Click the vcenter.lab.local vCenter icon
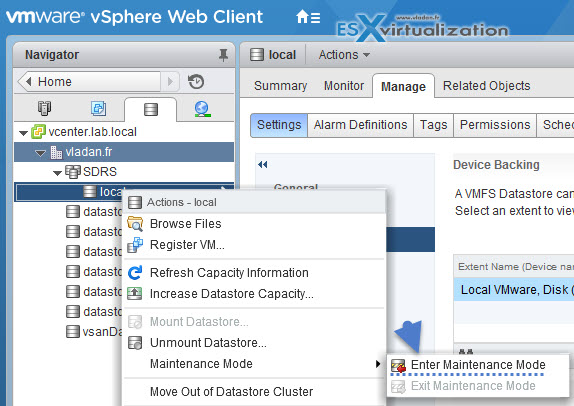 [x=38, y=132]
